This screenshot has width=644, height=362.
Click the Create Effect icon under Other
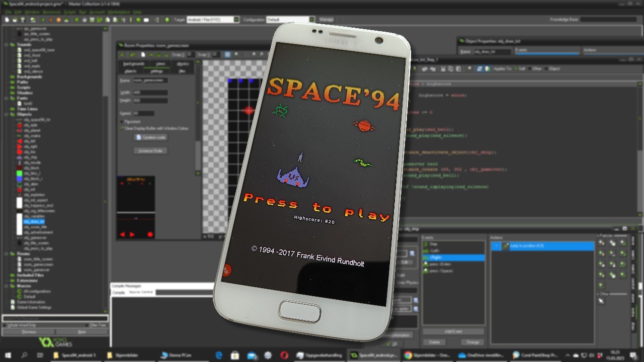click(x=601, y=301)
